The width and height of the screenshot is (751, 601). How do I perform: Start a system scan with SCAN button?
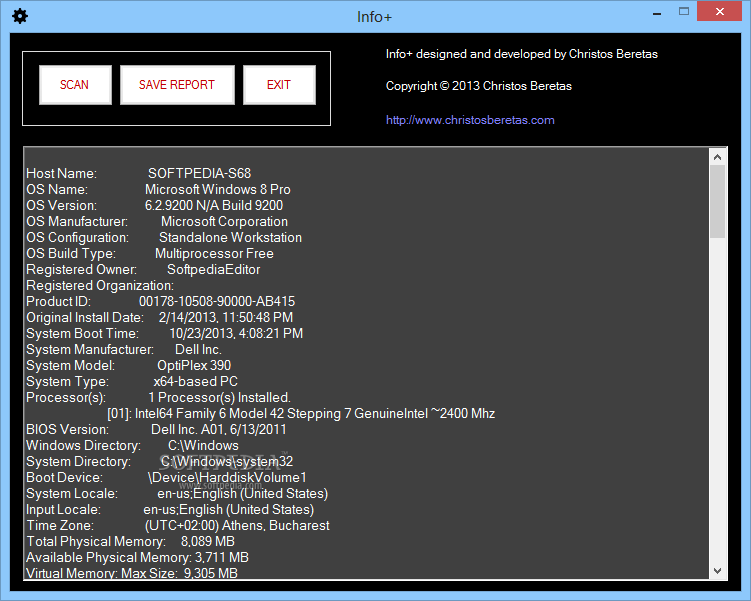75,85
